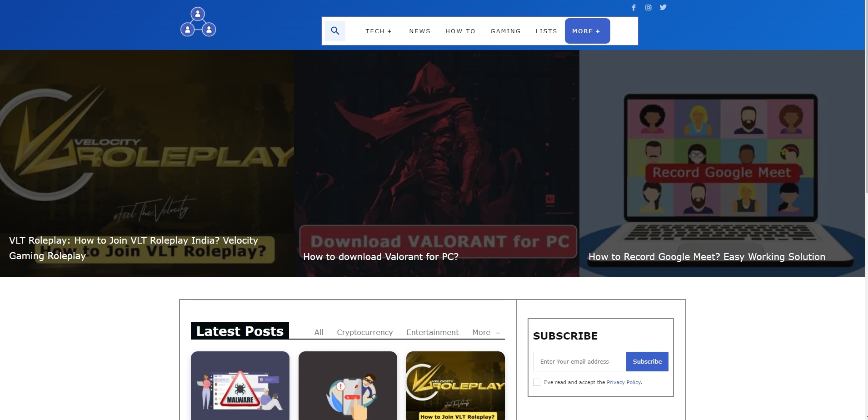Go to the HOW TO section
Screen dimensions: 868x420
[460, 31]
